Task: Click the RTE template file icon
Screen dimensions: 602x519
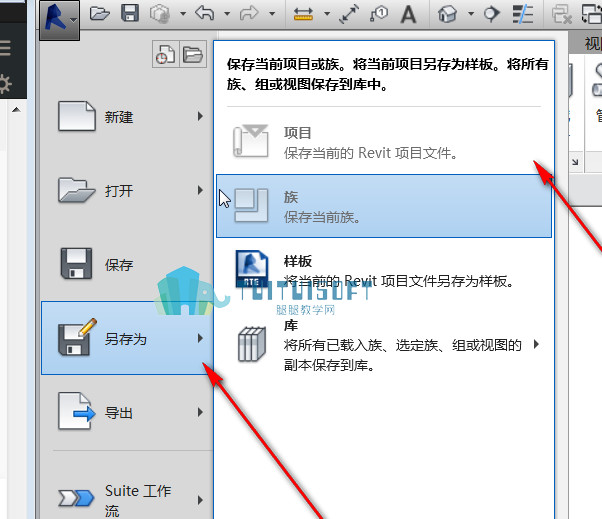Action: coord(251,269)
